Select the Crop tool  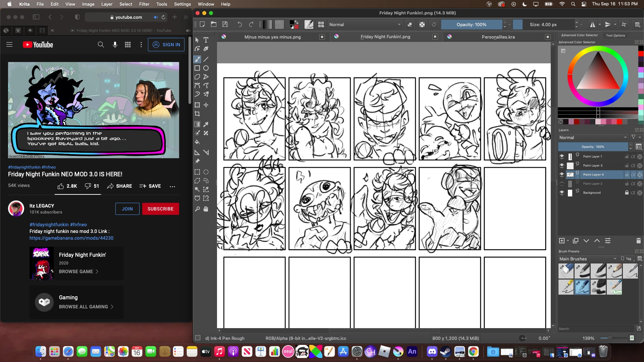click(197, 114)
